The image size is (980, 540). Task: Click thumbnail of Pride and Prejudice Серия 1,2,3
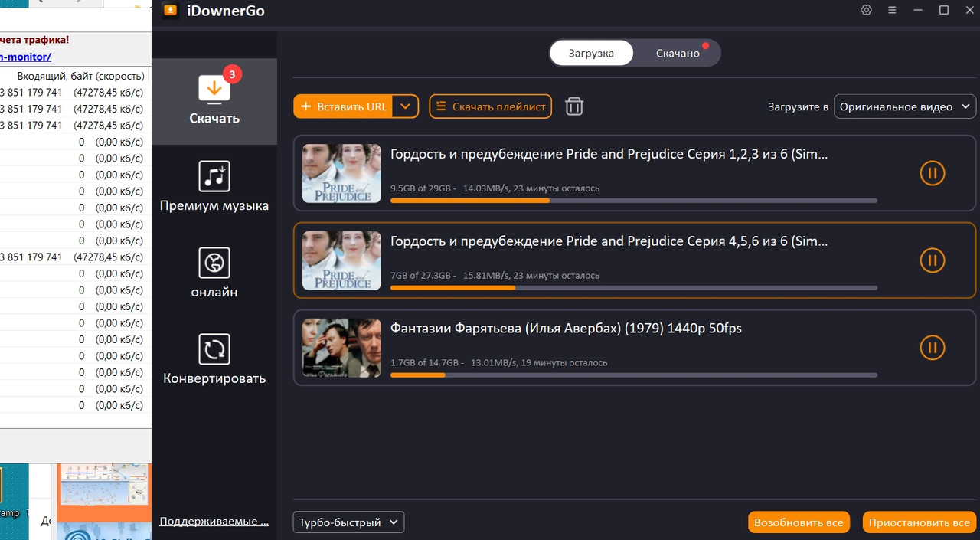(x=341, y=173)
